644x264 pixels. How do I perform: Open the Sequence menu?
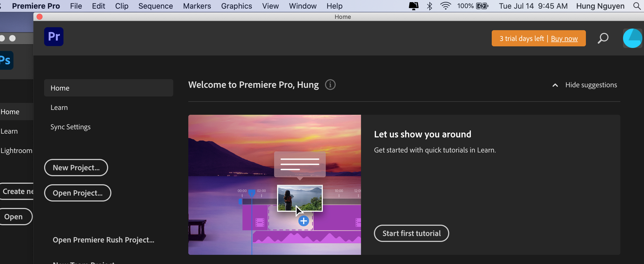click(x=155, y=6)
